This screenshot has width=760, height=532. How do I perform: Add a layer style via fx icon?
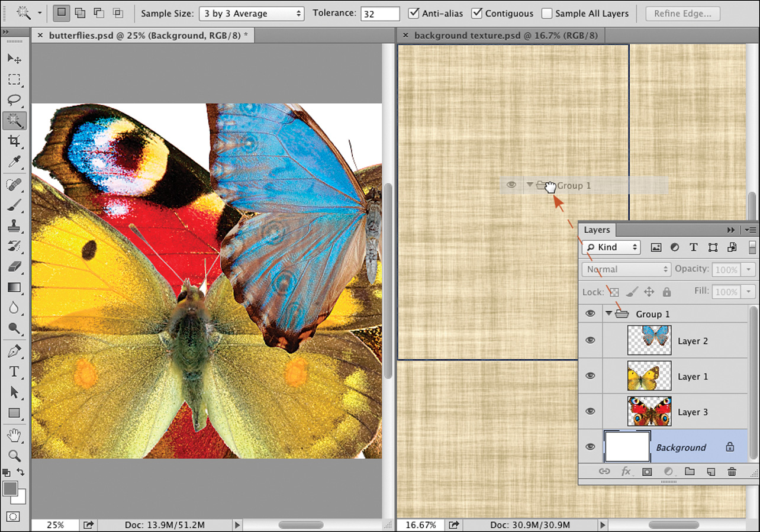coord(626,472)
